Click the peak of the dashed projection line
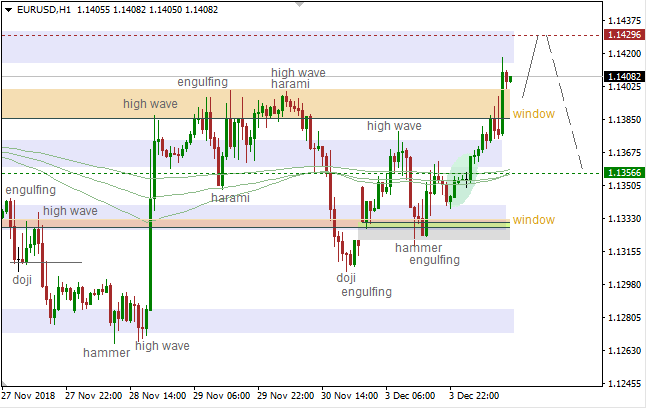The width and height of the screenshot is (647, 409). (541, 35)
